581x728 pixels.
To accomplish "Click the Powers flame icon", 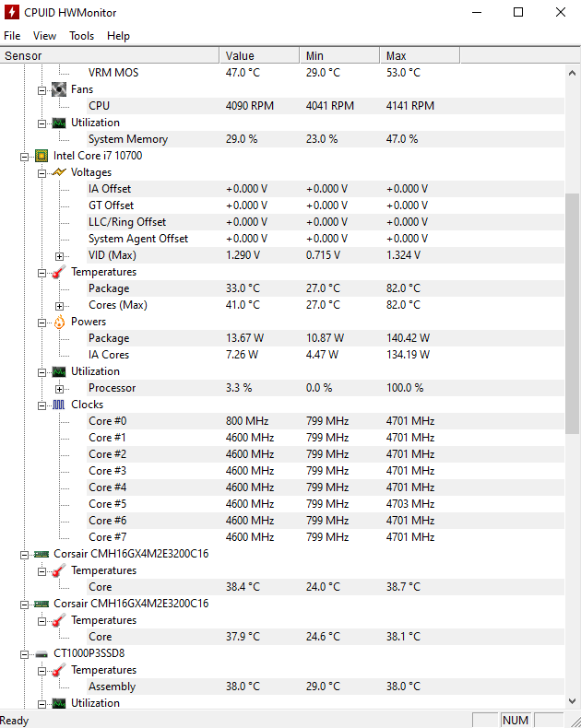I will point(59,322).
